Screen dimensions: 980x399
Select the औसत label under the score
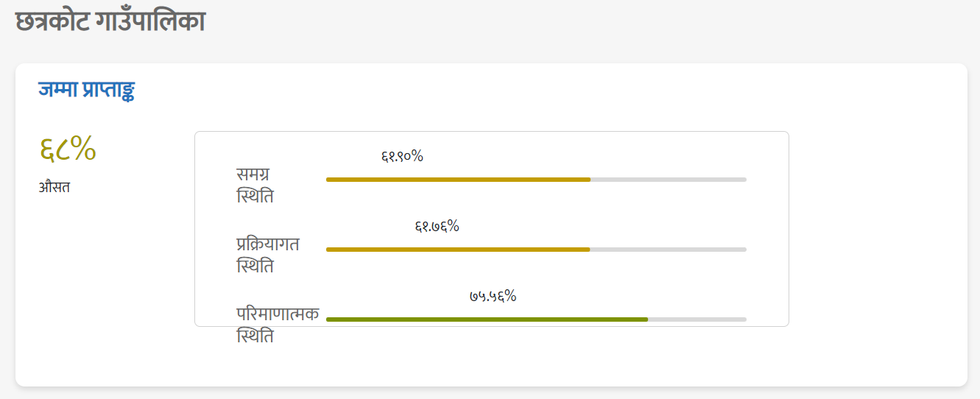click(54, 187)
